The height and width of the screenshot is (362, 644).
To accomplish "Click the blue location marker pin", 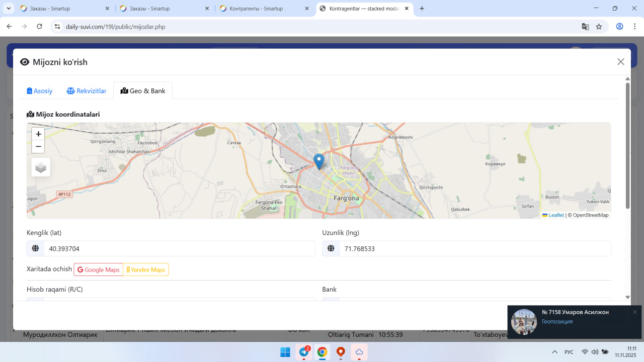I will (318, 161).
